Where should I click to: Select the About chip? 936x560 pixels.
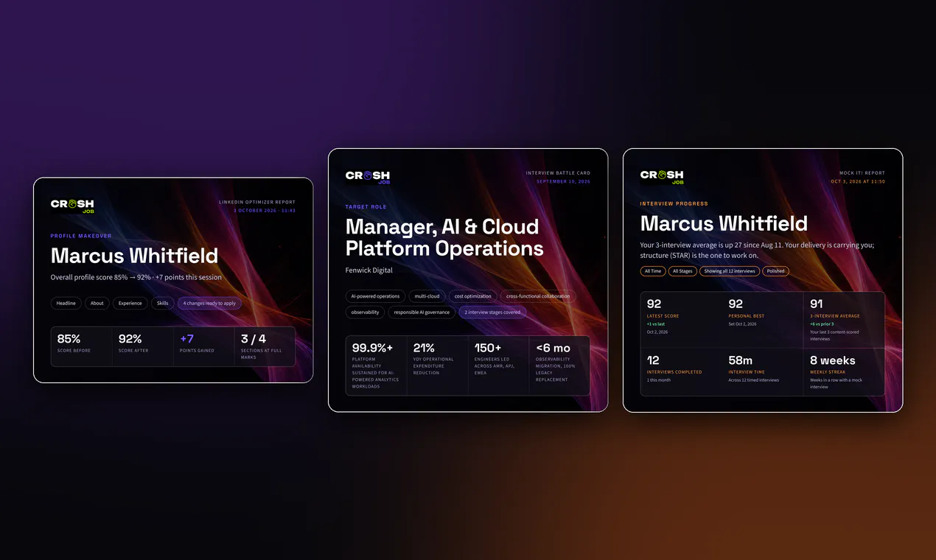[97, 303]
